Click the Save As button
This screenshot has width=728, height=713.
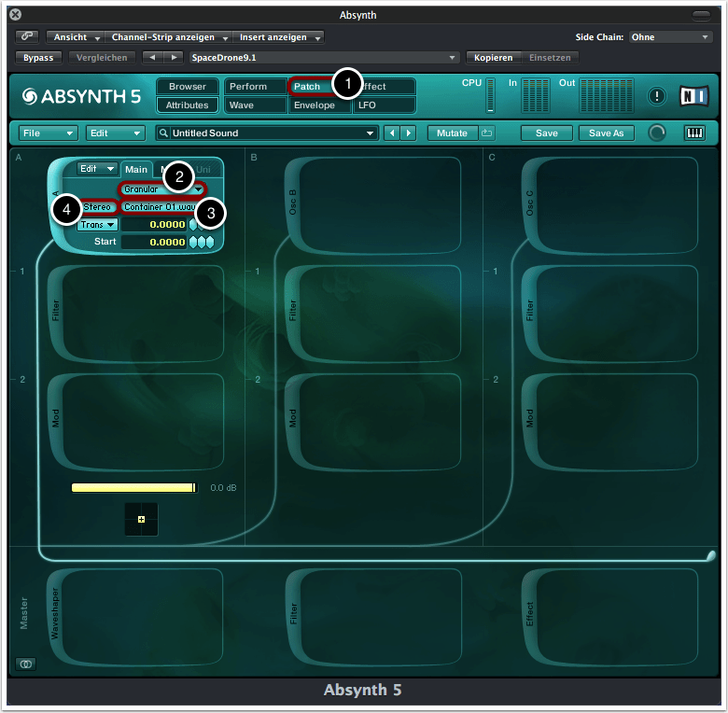(606, 133)
